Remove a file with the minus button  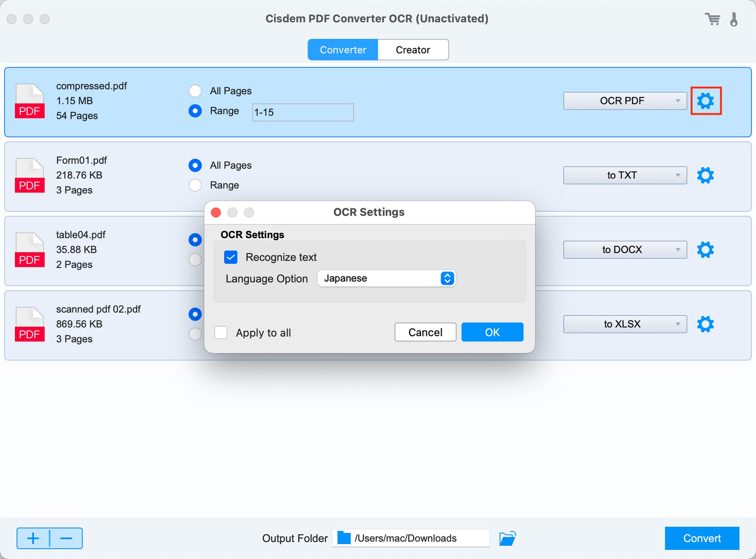(x=66, y=538)
